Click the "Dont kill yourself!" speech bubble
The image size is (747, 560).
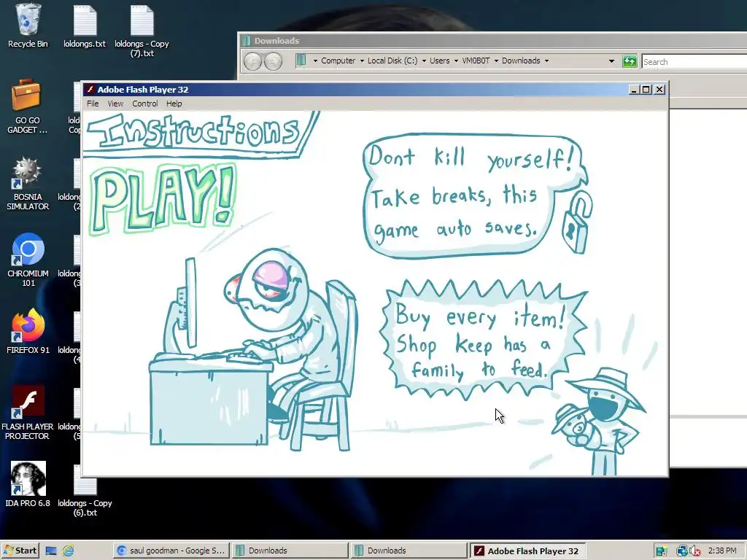coord(474,196)
